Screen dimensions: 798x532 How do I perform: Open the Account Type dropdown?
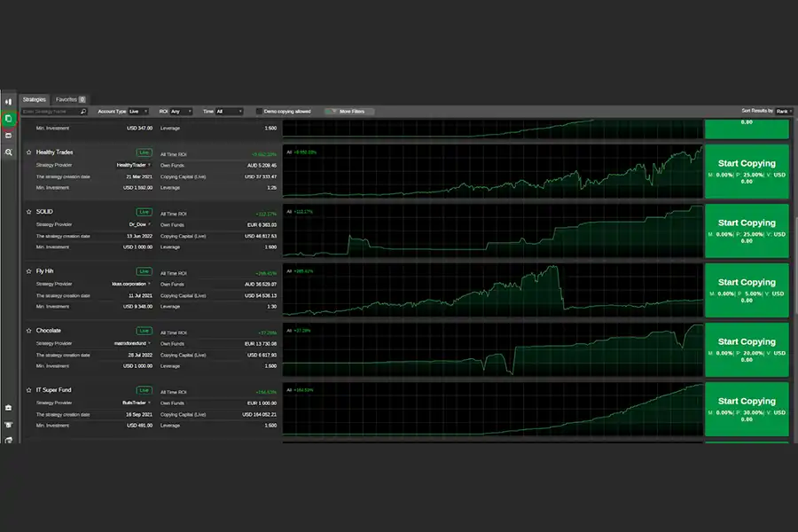point(138,112)
